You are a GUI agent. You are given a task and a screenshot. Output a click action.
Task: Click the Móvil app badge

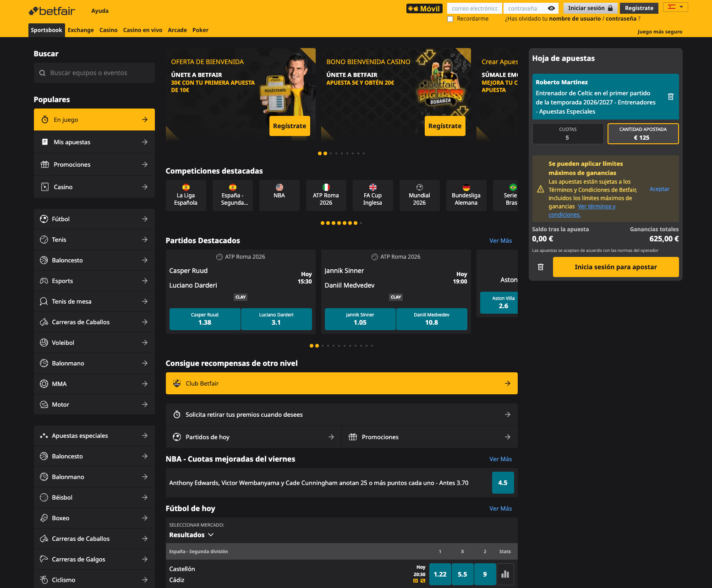[424, 8]
